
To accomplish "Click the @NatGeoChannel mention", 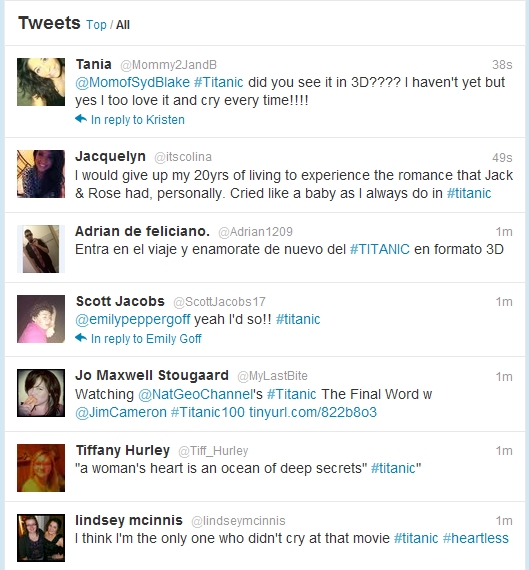I will tap(195, 394).
